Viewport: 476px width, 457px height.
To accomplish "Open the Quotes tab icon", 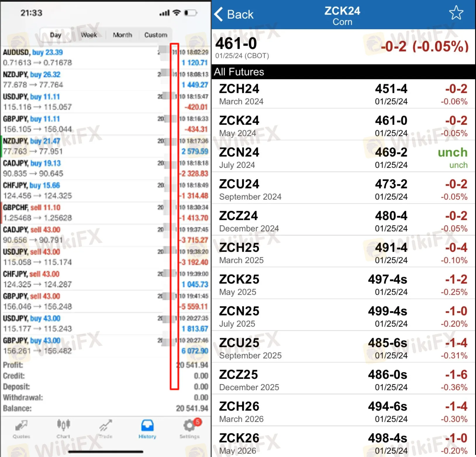I will (21, 426).
